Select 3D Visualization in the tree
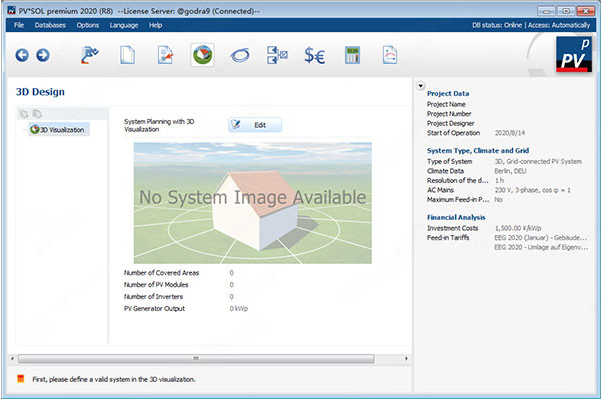 (58, 129)
